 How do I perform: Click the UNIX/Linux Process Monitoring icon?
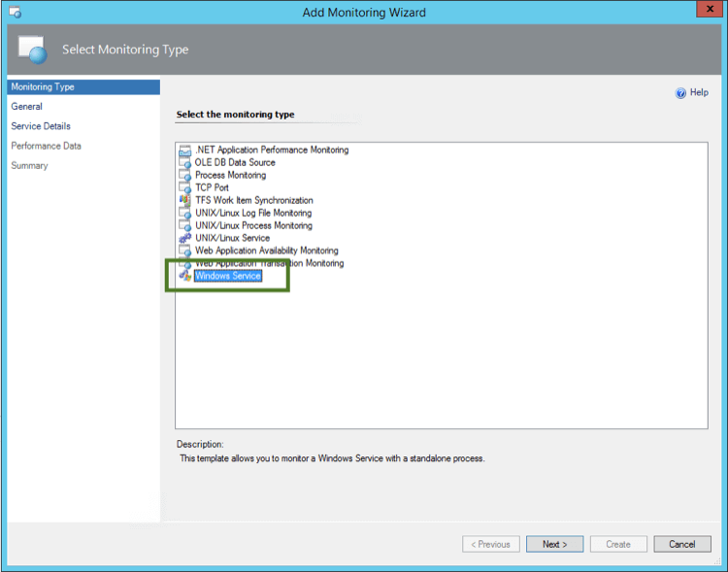(x=184, y=225)
